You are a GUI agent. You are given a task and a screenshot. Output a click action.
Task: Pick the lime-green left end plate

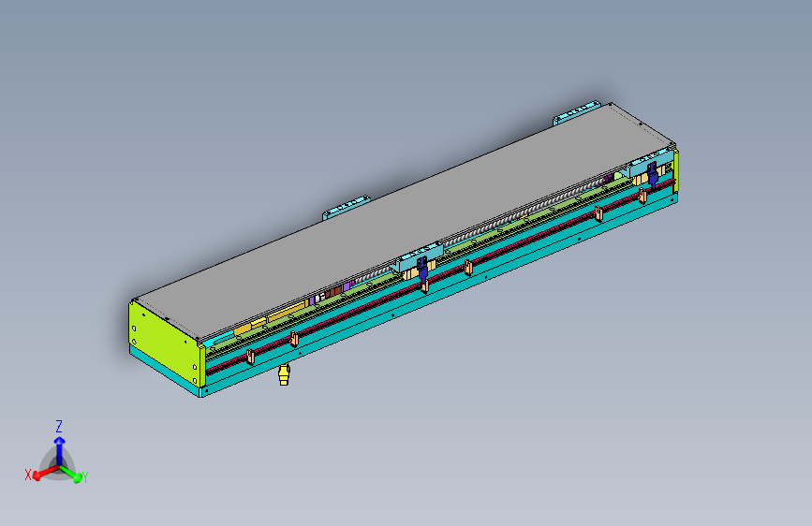click(x=166, y=344)
